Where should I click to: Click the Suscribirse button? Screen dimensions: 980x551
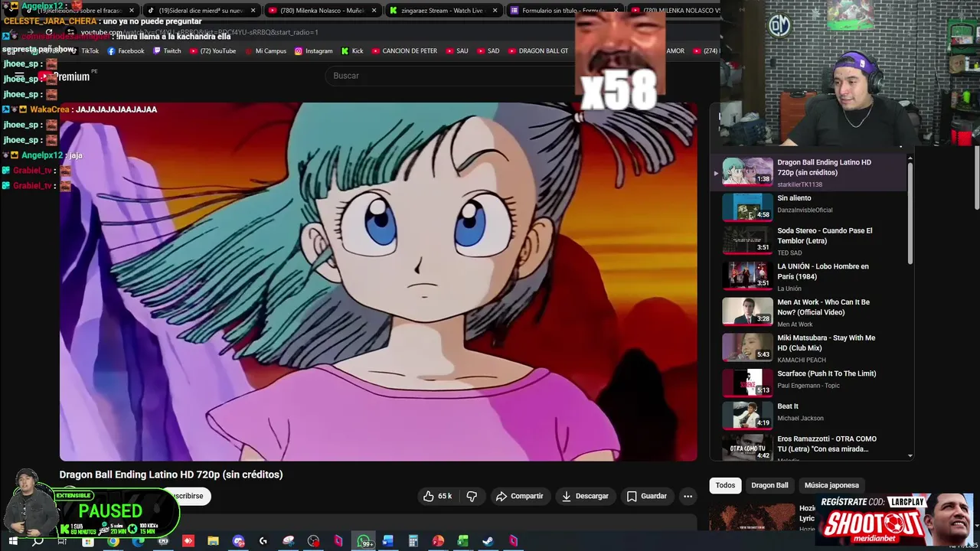[x=188, y=496]
